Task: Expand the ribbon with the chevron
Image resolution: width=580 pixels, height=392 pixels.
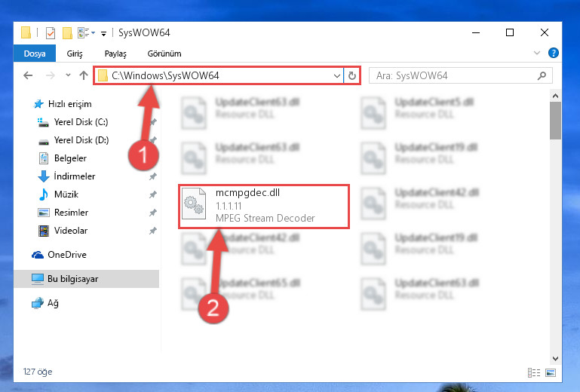Action: tap(537, 54)
